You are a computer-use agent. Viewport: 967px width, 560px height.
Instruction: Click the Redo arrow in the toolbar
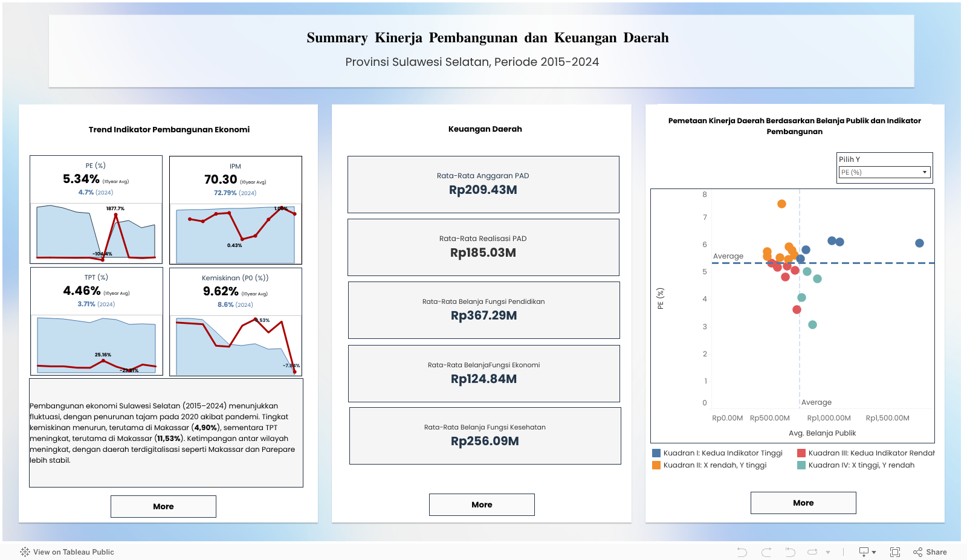(766, 552)
